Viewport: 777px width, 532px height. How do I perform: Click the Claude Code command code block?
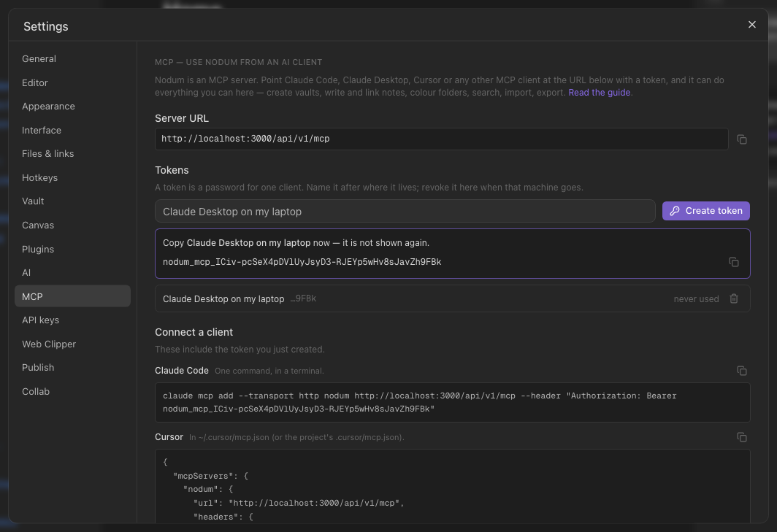453,402
